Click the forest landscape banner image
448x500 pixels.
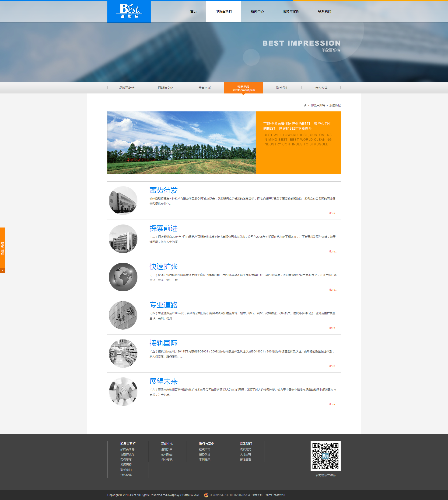point(181,143)
